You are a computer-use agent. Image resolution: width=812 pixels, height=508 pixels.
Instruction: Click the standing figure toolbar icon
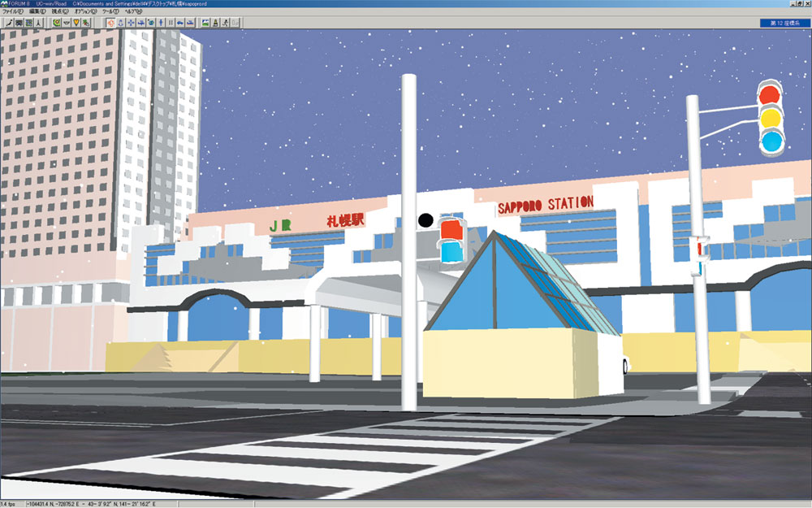pos(38,23)
